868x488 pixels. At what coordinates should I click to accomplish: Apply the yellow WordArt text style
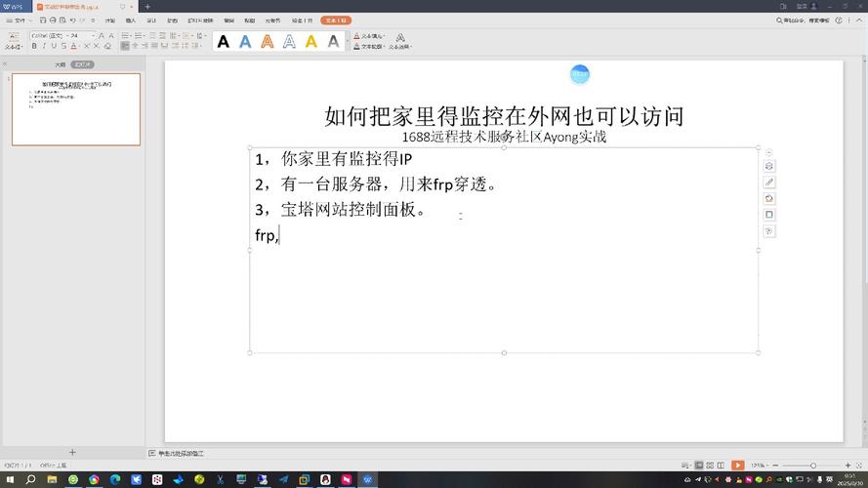point(311,41)
